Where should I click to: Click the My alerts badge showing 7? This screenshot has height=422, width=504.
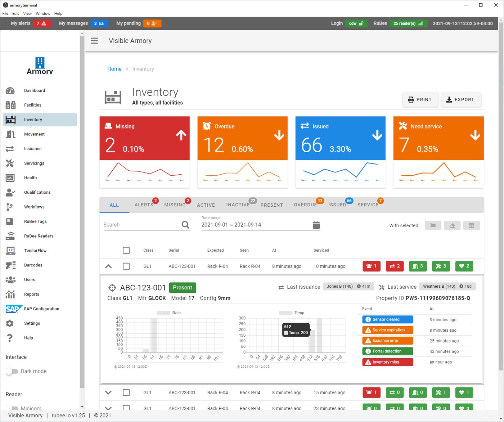coord(41,23)
